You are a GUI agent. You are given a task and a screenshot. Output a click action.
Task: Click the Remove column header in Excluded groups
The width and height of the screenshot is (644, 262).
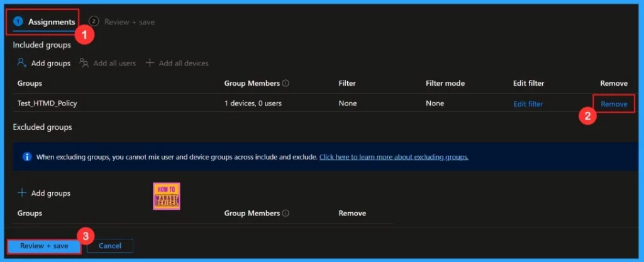tap(352, 214)
